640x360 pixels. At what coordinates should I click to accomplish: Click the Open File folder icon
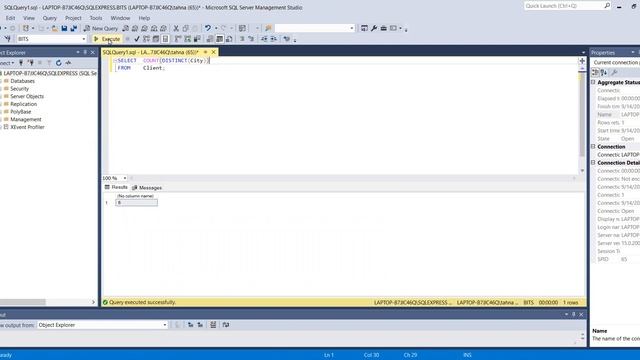pos(54,28)
